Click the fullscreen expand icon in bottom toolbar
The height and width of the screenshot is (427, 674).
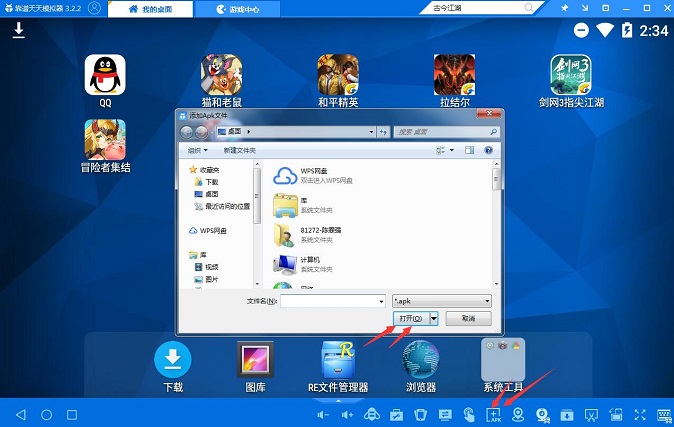[x=640, y=415]
